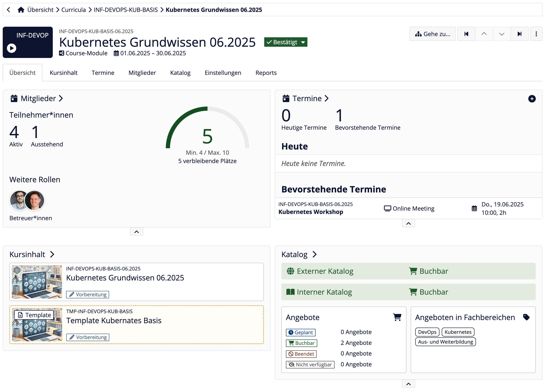
Task: Open the Angebote shopping cart icon
Action: coord(398,317)
